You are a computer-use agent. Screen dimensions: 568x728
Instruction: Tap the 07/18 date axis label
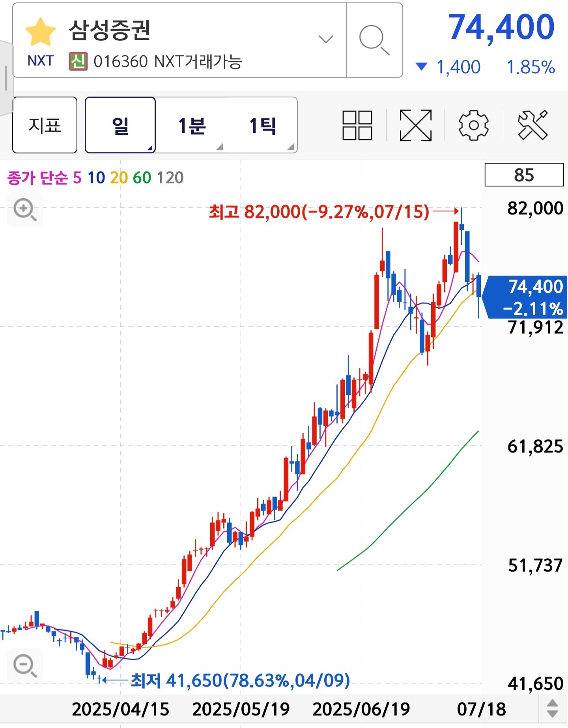click(481, 709)
